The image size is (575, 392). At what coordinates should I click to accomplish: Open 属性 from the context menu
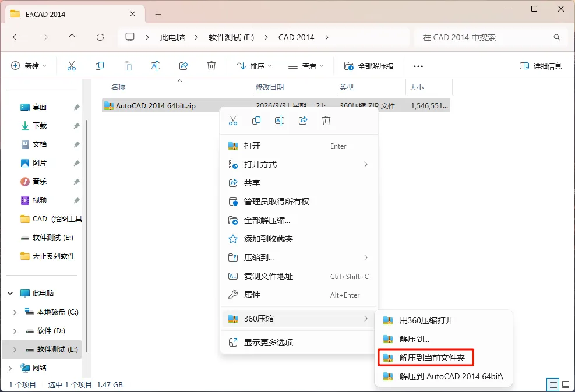[x=298, y=295]
